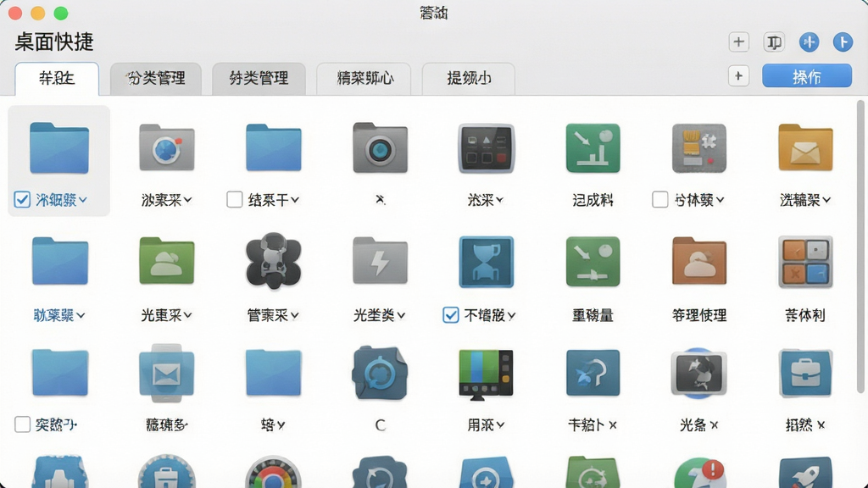The image size is (868, 488).
Task: Open the chevron under the puzzle piece icon
Action: [x=721, y=200]
